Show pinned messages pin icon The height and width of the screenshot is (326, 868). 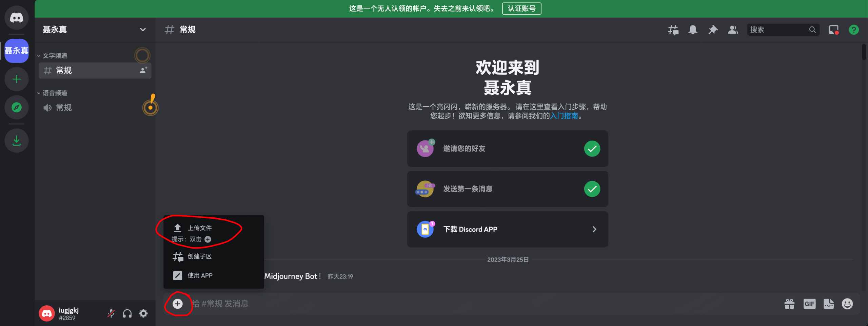coord(713,30)
